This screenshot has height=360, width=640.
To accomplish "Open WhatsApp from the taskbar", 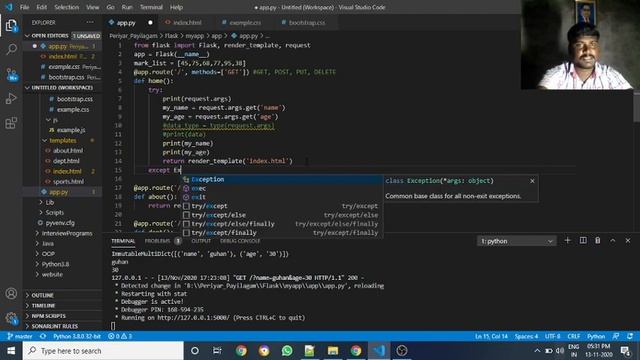I will [x=287, y=351].
